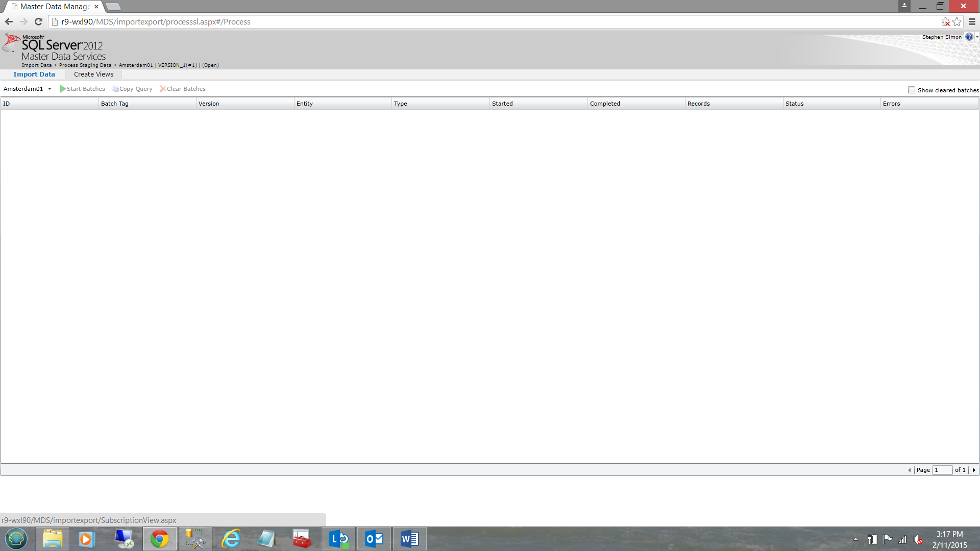
Task: Go to the next page arrow
Action: pos(974,470)
